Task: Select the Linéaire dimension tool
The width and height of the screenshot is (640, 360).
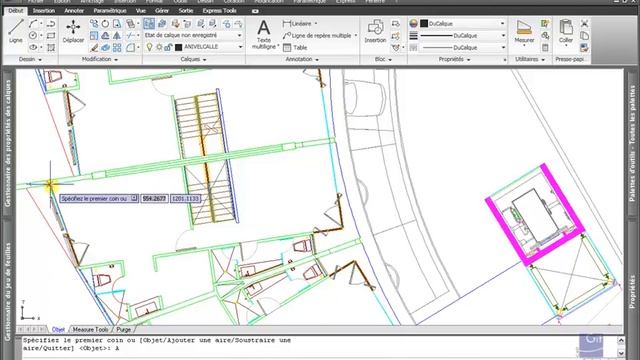Action: pos(297,24)
